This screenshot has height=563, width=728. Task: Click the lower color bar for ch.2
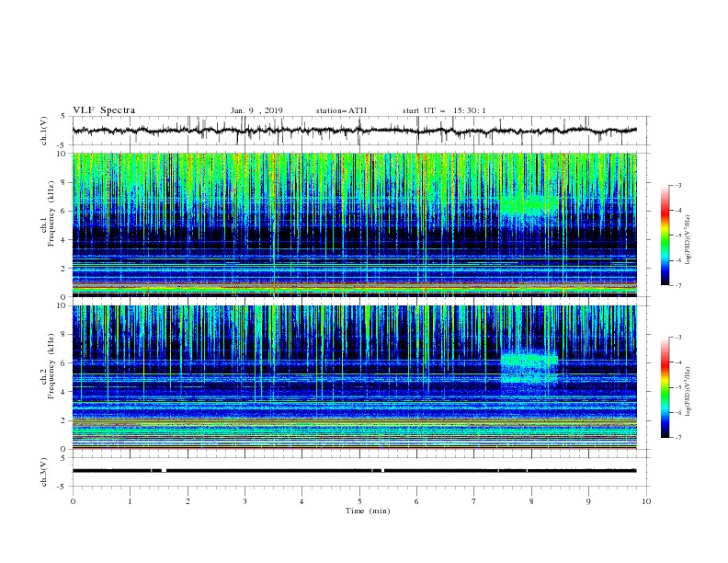pyautogui.click(x=665, y=387)
